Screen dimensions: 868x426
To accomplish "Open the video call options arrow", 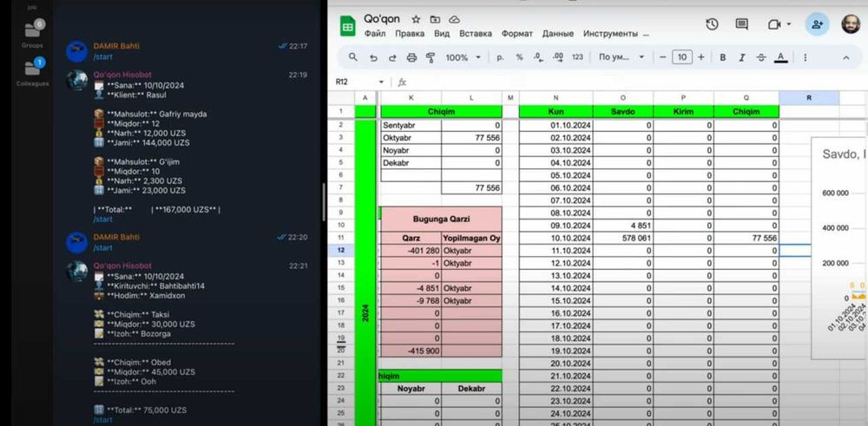I will pyautogui.click(x=788, y=24).
